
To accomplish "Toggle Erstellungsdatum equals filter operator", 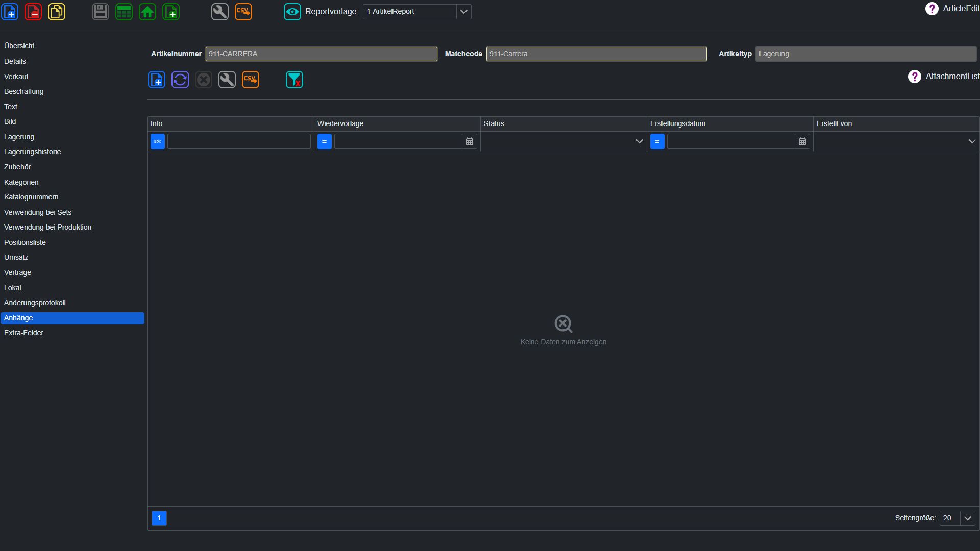I will (657, 141).
